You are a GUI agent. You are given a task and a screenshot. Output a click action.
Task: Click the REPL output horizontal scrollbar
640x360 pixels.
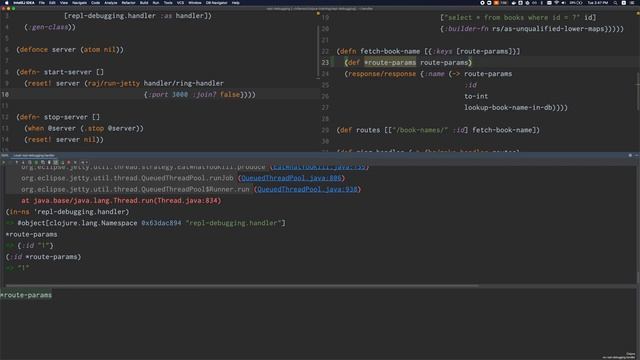(x=241, y=286)
